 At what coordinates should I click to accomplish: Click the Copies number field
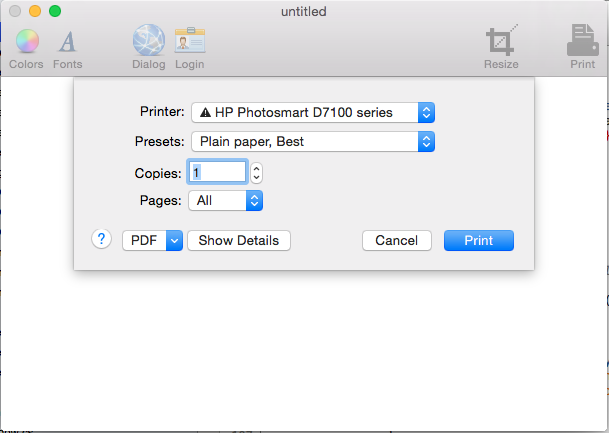tap(218, 172)
